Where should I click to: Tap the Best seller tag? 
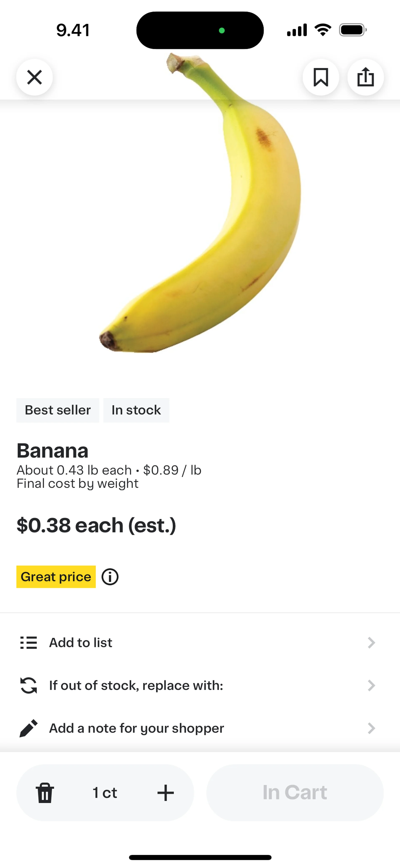(57, 410)
